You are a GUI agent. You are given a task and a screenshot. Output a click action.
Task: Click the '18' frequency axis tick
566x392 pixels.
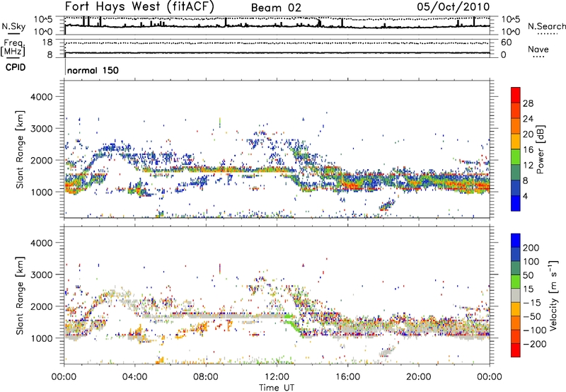pyautogui.click(x=47, y=42)
